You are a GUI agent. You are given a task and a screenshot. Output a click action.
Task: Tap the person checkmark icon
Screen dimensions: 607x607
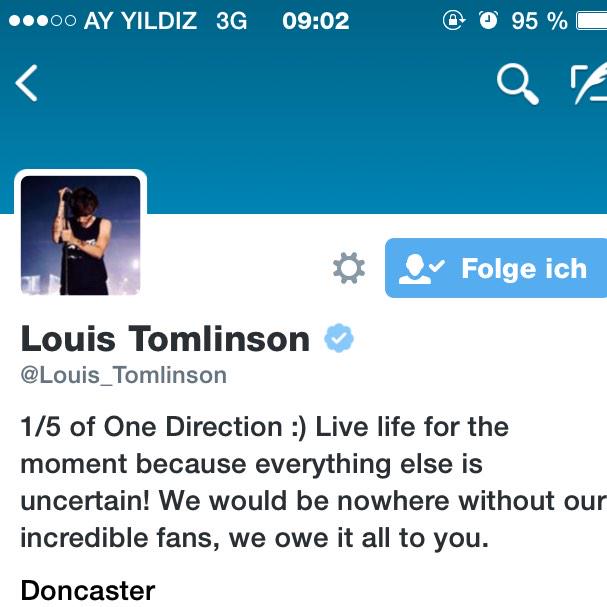pyautogui.click(x=421, y=269)
